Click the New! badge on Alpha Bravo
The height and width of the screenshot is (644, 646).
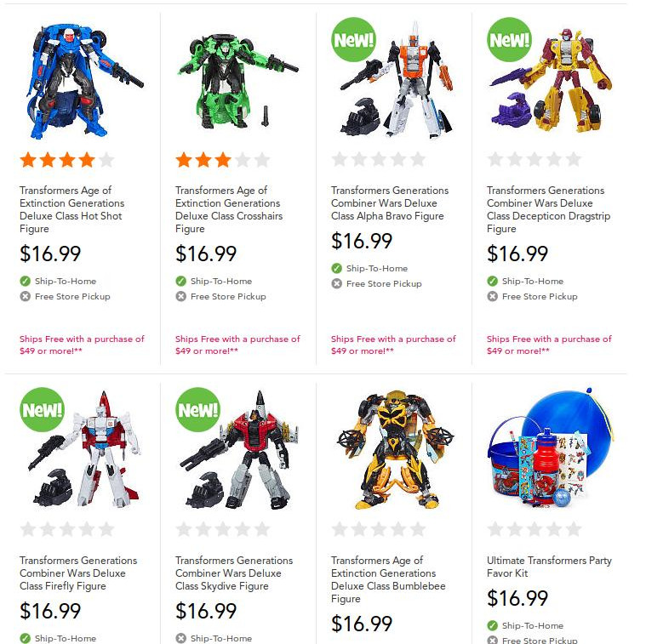click(353, 39)
